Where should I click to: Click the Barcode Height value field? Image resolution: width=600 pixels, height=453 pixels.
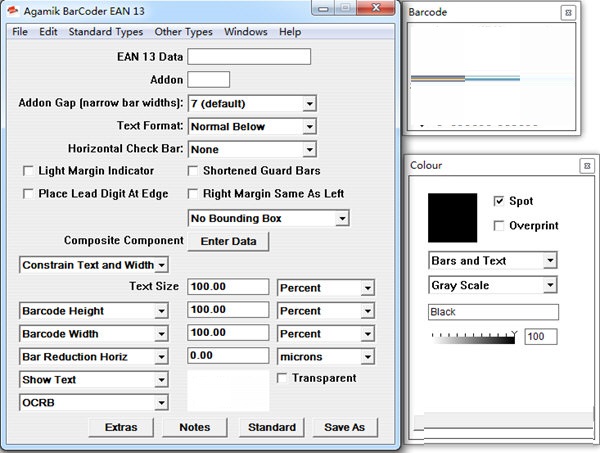point(228,310)
